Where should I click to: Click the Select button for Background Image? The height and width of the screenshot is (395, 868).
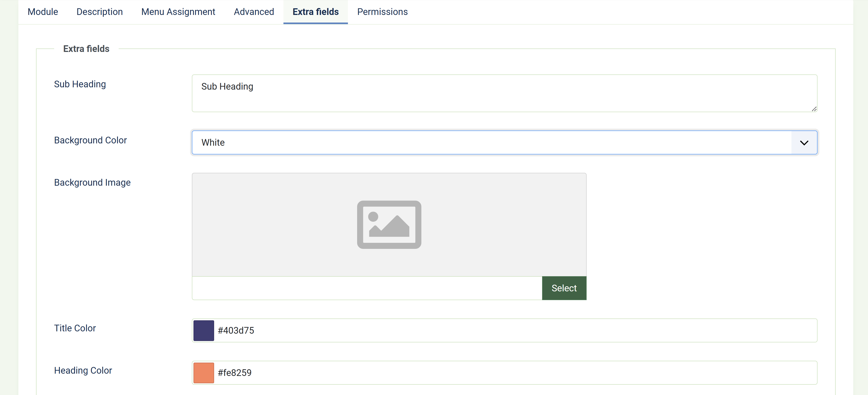tap(564, 288)
